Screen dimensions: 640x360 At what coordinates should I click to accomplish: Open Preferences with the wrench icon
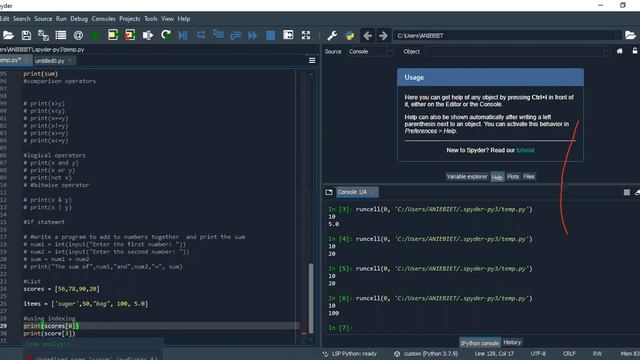point(332,36)
